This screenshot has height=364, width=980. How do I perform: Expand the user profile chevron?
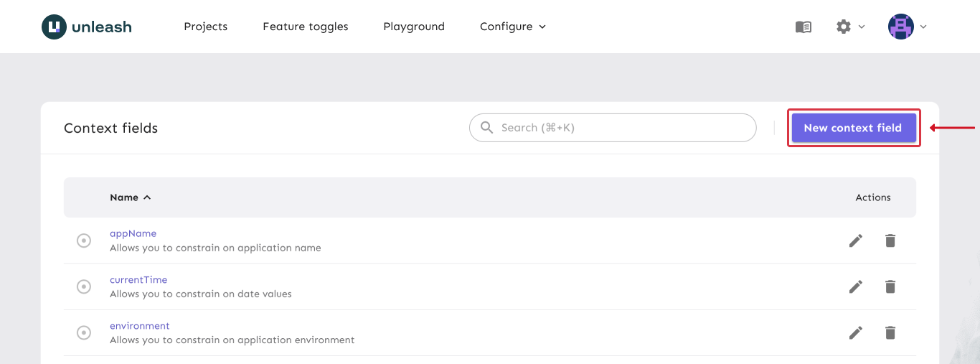point(923,27)
